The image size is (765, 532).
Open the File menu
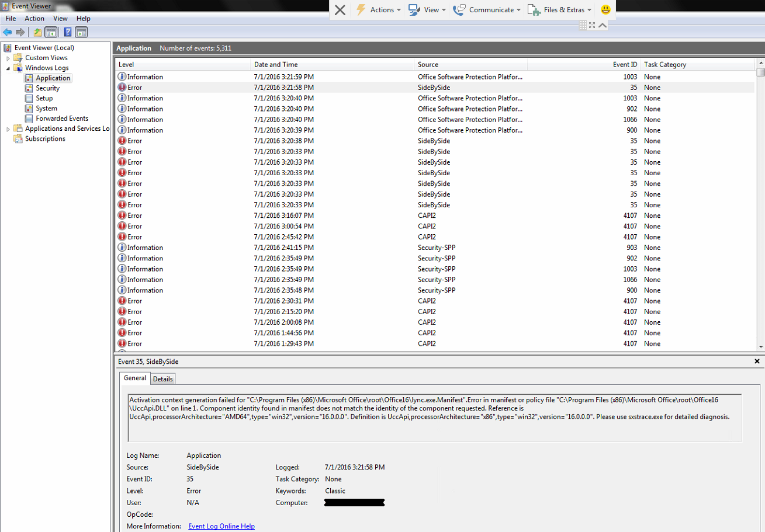[11, 19]
